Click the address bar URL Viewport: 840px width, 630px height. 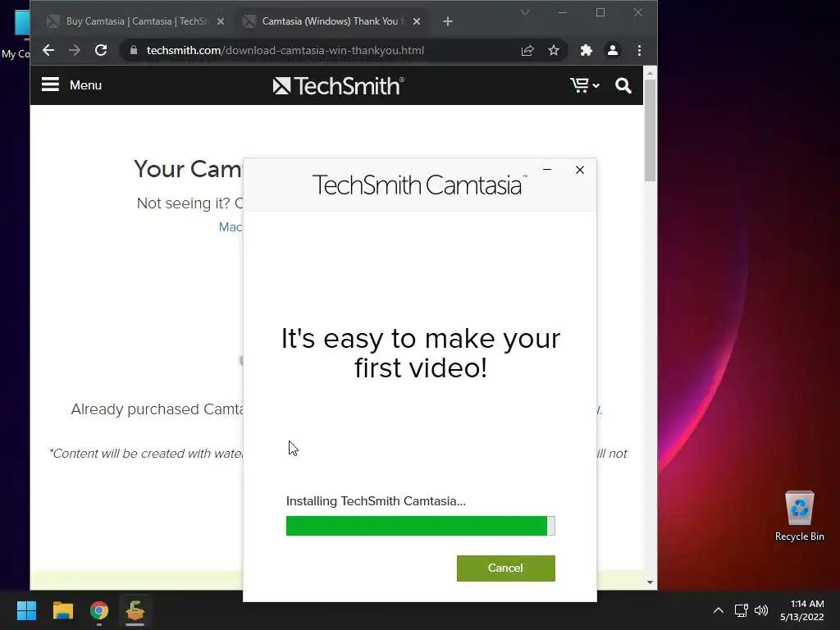(285, 50)
